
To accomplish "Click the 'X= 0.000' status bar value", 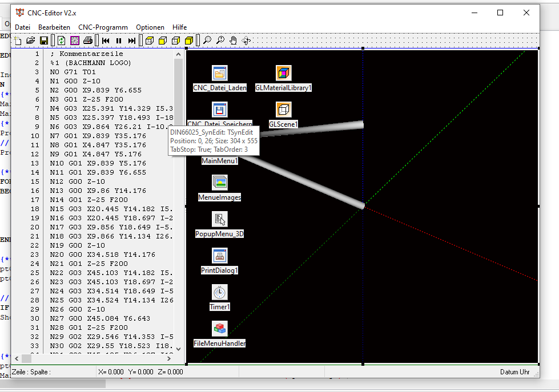I will pyautogui.click(x=111, y=372).
